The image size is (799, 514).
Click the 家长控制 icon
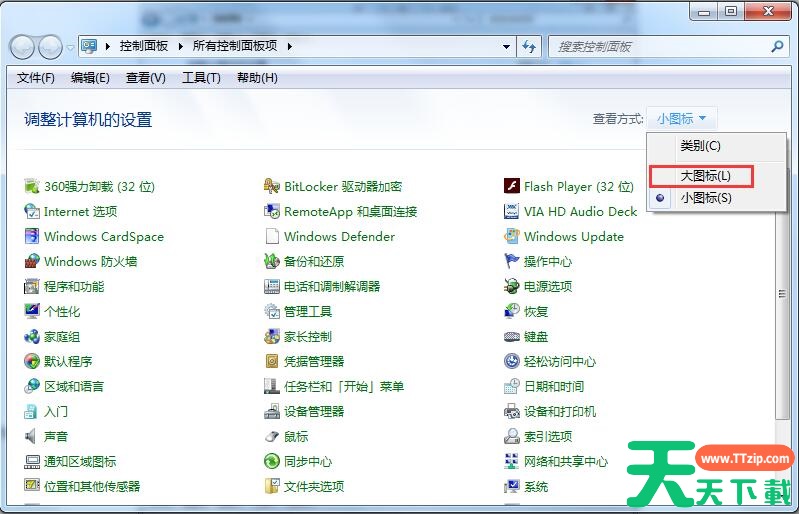tap(272, 336)
